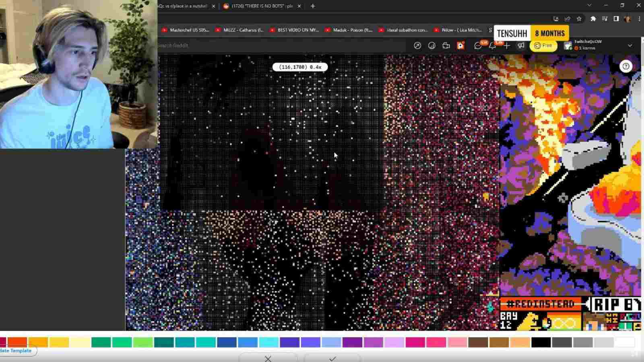Open a new browser tab

313,6
